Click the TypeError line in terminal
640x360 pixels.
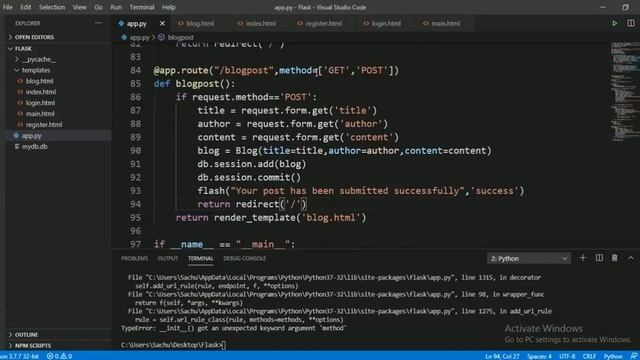[x=233, y=328]
